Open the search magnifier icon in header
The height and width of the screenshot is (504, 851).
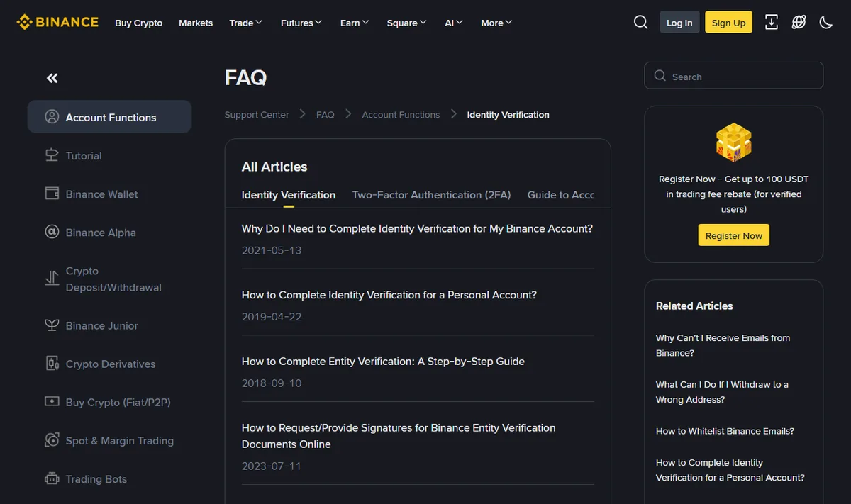click(640, 22)
